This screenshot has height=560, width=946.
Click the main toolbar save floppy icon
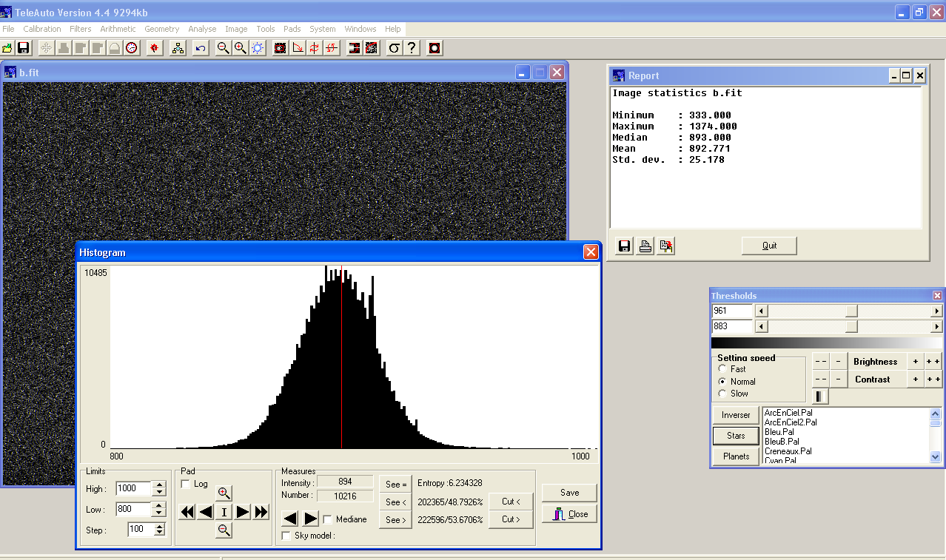tap(24, 48)
